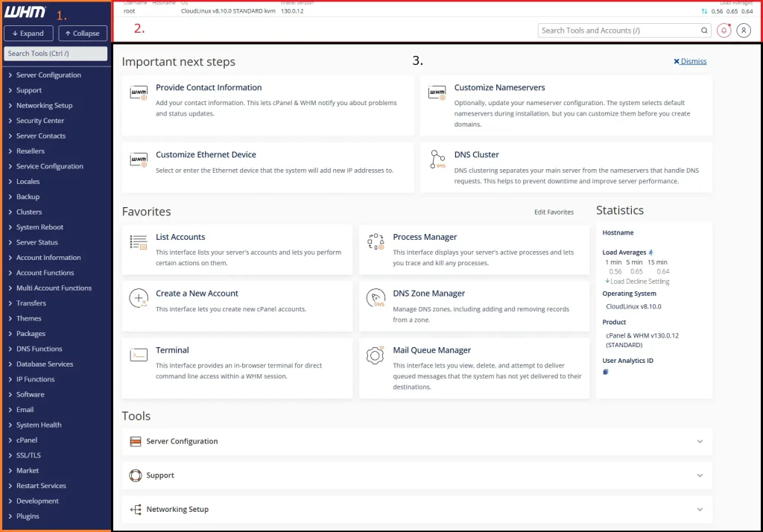The image size is (763, 532).
Task: Open the notifications bell icon
Action: pos(724,31)
